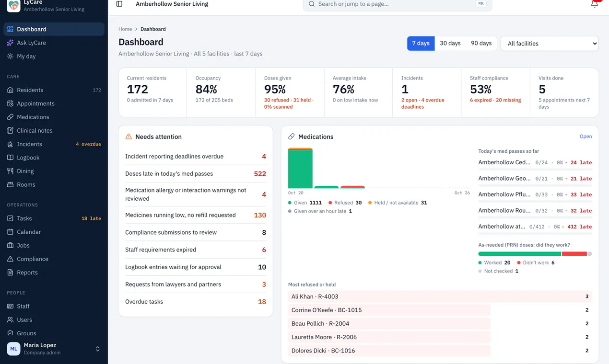Go to Groups in sidebar
609x364 pixels.
[x=54, y=333]
